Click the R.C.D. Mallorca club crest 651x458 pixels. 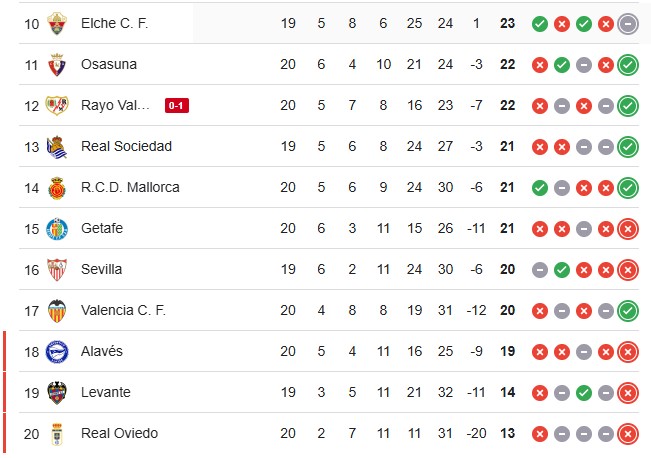point(57,187)
